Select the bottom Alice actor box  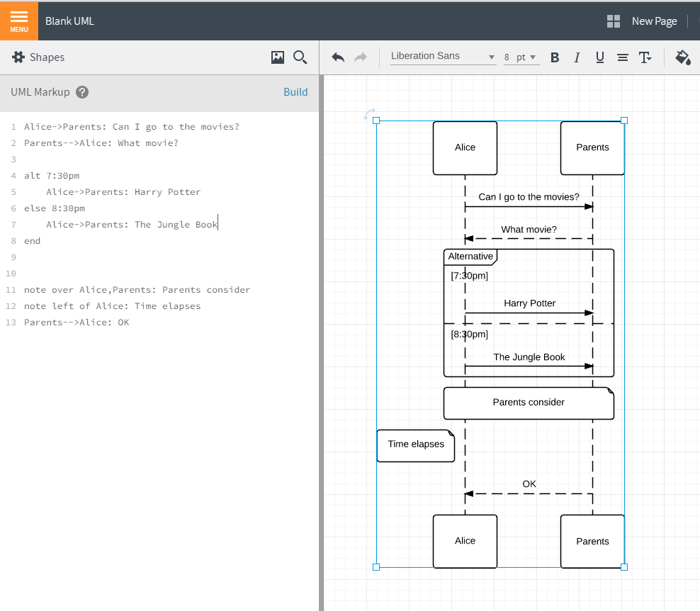[465, 542]
